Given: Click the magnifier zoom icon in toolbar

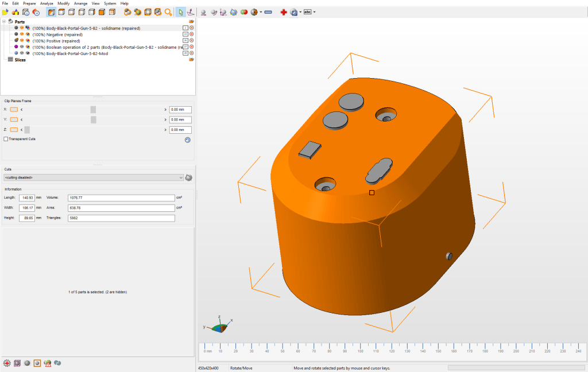Looking at the screenshot, I should tap(168, 12).
